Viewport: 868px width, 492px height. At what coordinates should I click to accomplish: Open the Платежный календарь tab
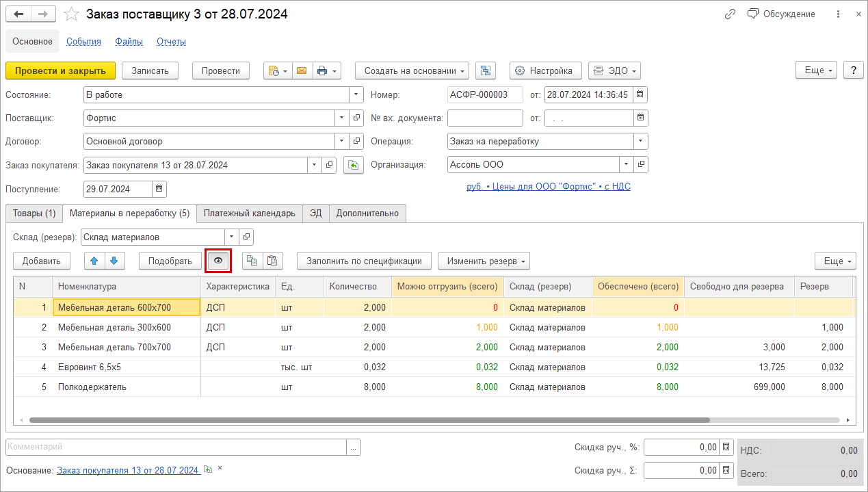249,213
